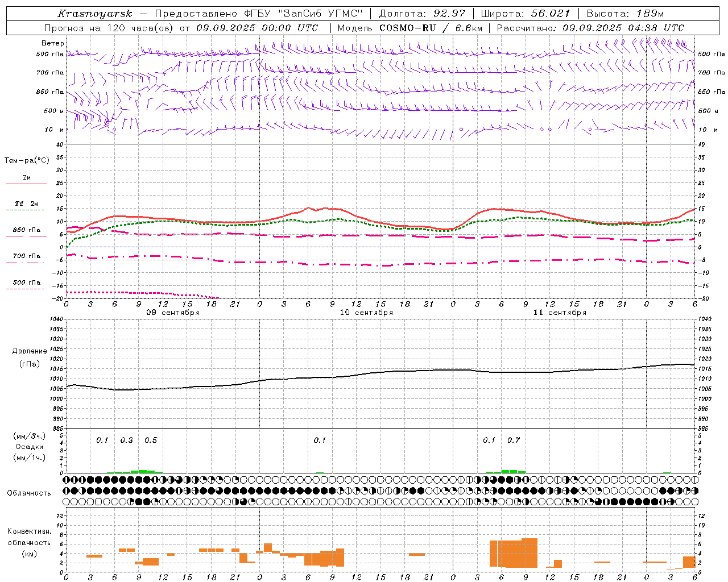Click the '(мм/3ч.)' precipitation unit label
The height and width of the screenshot is (582, 728).
point(30,436)
